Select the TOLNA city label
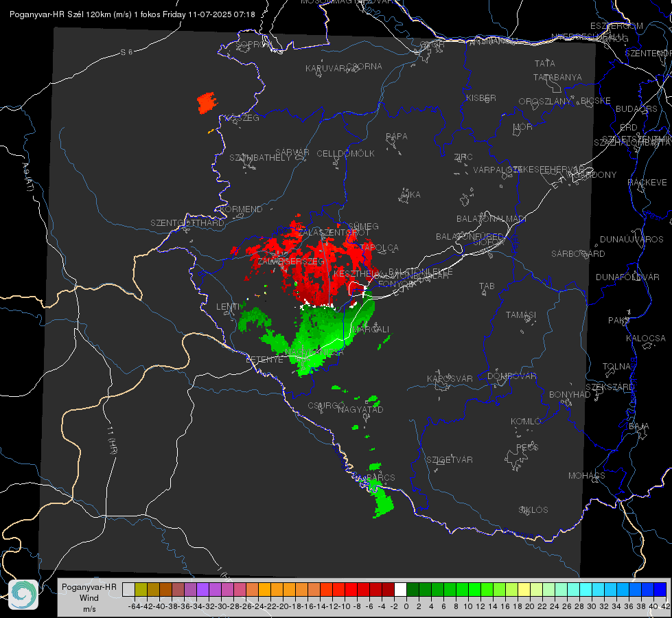Screen dimensions: 672x618 (616, 366)
